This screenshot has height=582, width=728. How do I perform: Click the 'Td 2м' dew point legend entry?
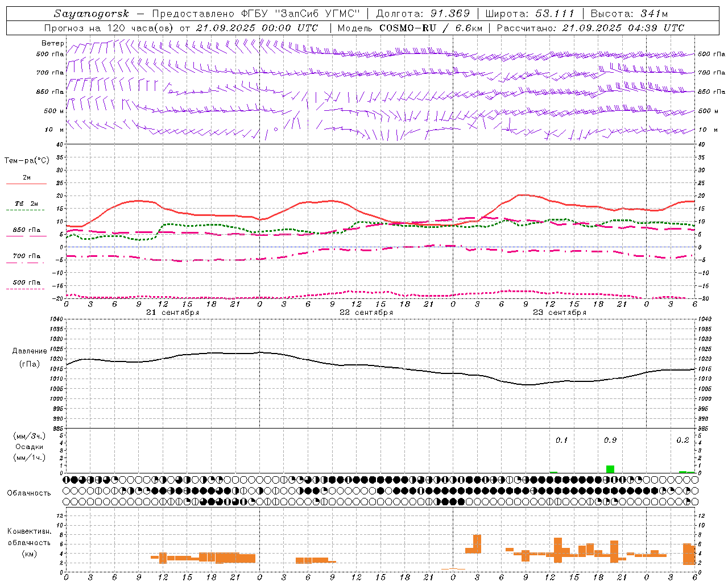[27, 203]
